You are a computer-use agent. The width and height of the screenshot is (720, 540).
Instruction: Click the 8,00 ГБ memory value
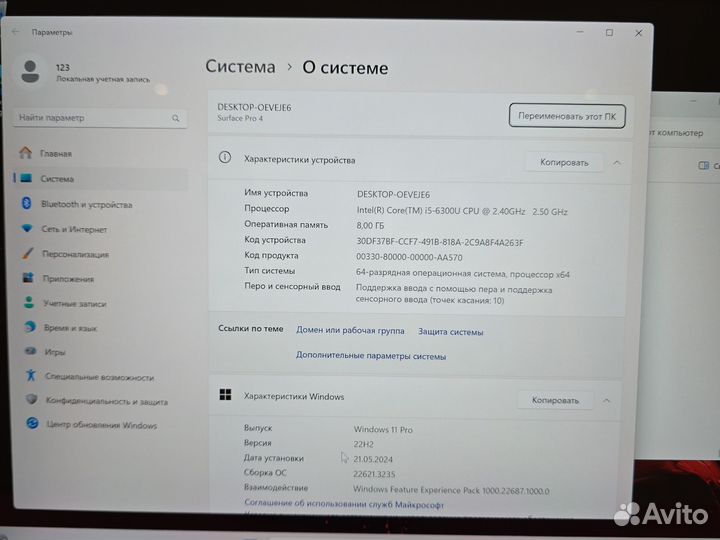coord(370,225)
